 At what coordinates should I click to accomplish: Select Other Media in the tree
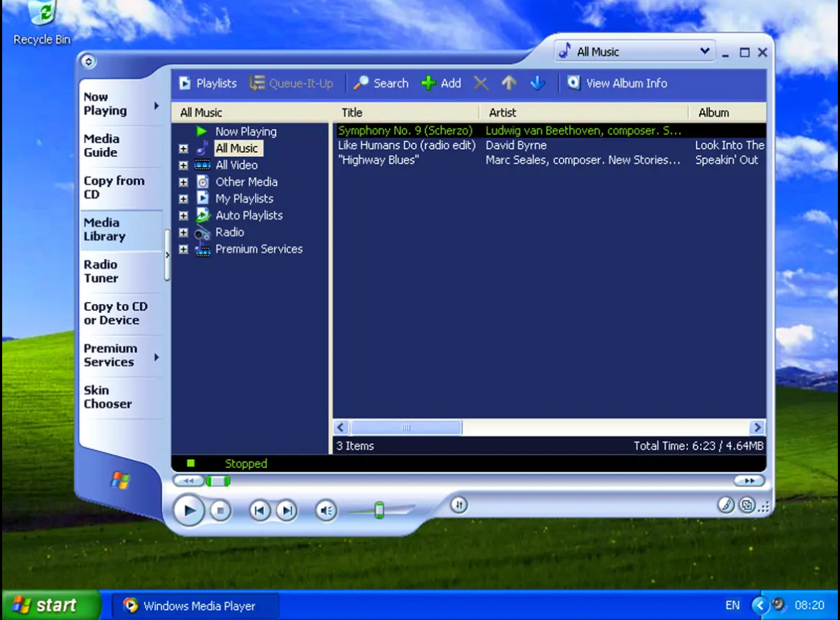(246, 182)
